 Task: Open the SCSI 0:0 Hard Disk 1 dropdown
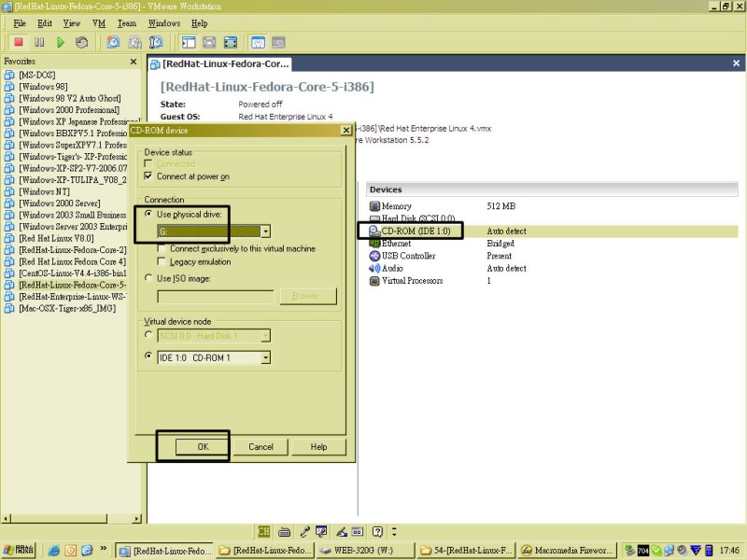click(x=266, y=336)
